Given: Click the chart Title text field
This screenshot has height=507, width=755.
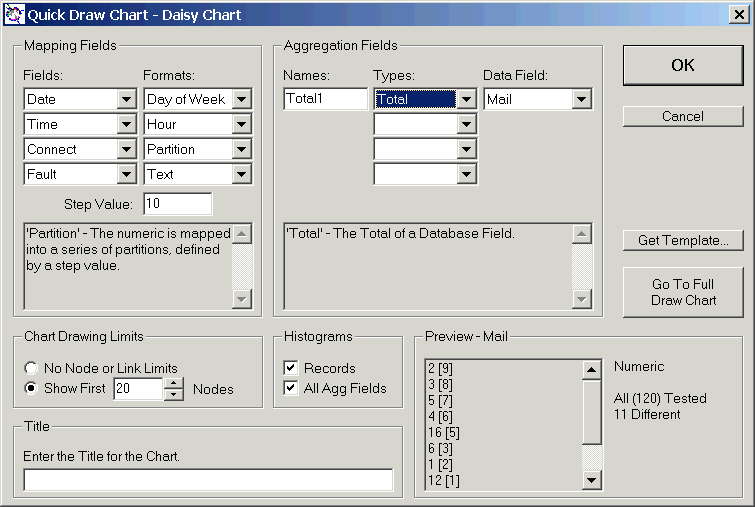Looking at the screenshot, I should coord(208,480).
